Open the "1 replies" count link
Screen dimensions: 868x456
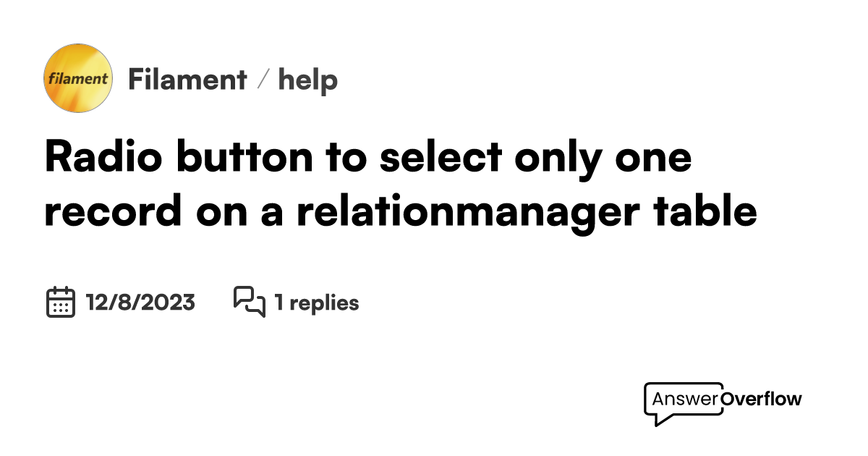[x=316, y=302]
